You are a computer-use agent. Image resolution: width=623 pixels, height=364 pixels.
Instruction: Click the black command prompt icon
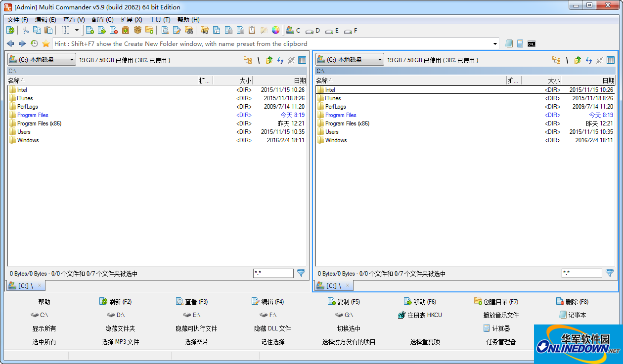coord(532,44)
